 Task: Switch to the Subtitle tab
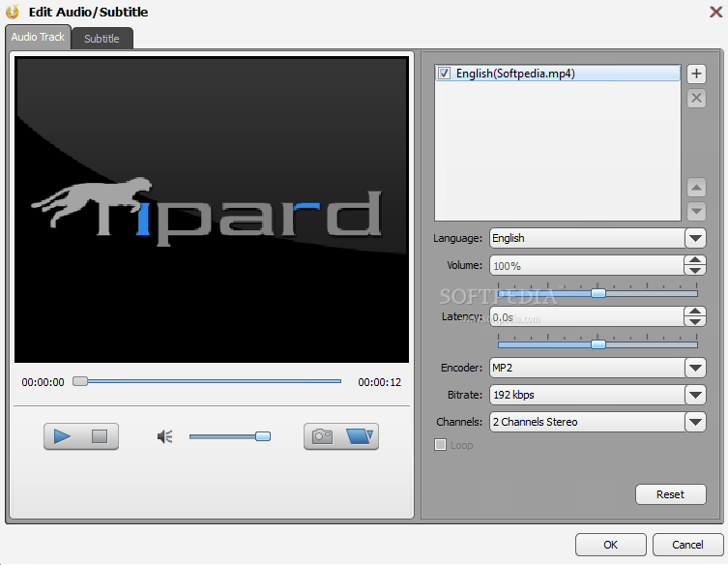click(x=102, y=39)
